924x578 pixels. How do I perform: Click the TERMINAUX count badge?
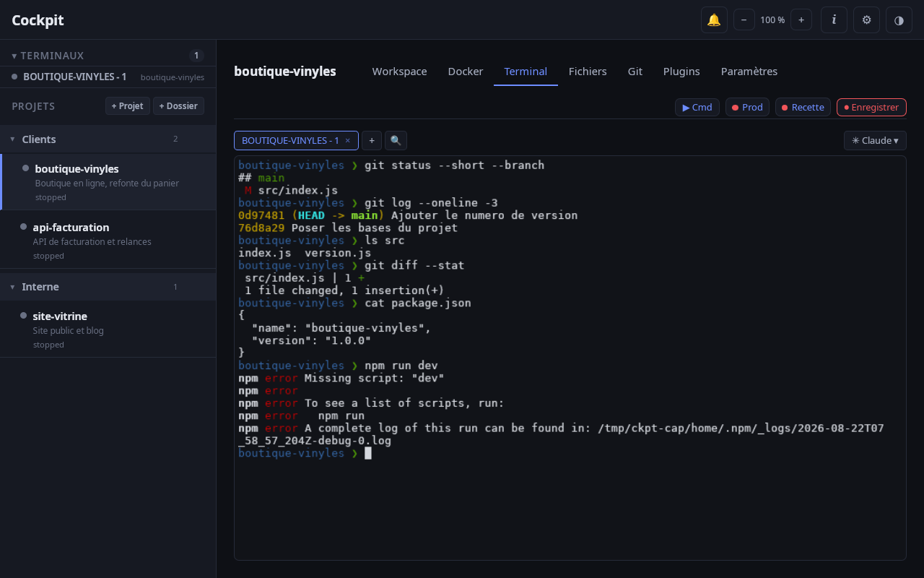(196, 56)
